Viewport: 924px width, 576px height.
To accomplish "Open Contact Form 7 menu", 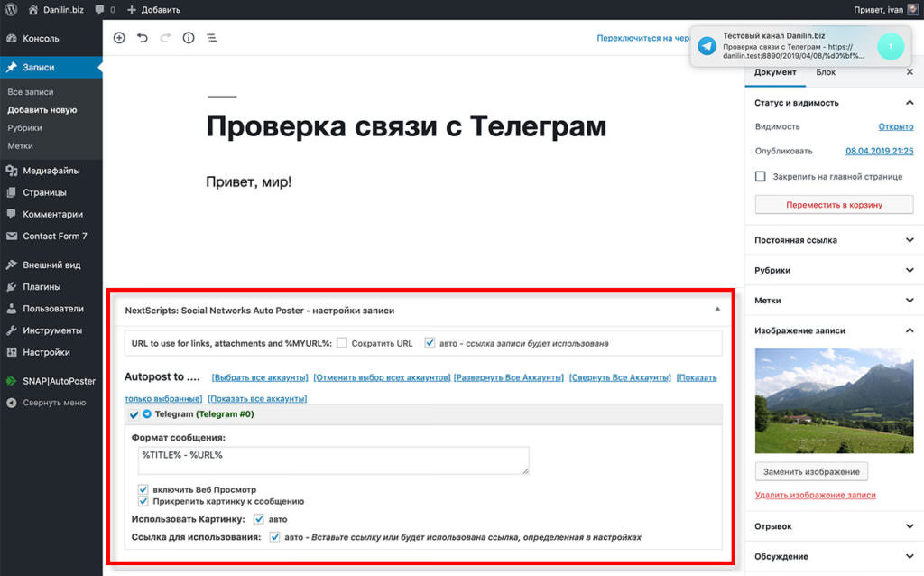I will 51,236.
